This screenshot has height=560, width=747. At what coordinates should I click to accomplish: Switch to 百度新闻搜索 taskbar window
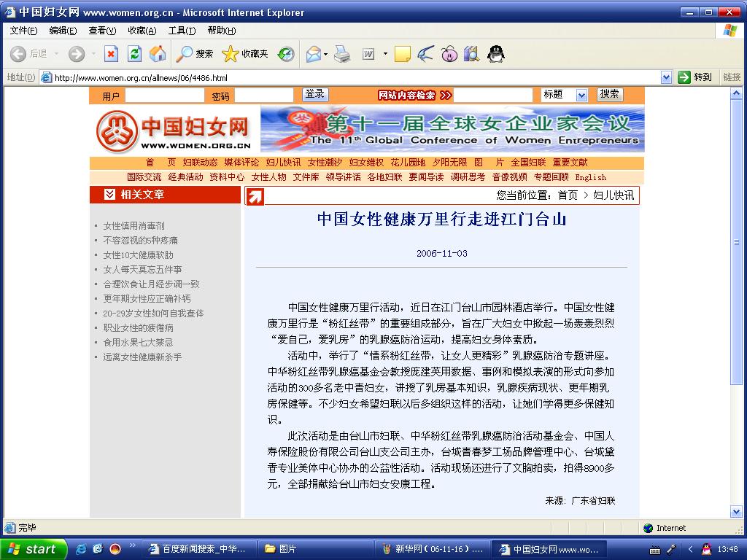tap(198, 549)
